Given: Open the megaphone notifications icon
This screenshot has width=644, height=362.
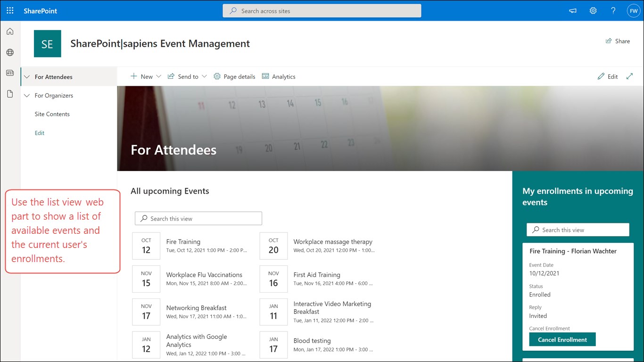Looking at the screenshot, I should [573, 10].
